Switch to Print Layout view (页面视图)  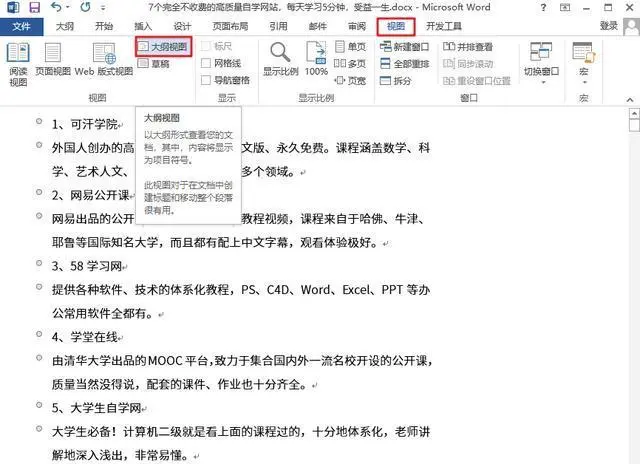(x=53, y=60)
